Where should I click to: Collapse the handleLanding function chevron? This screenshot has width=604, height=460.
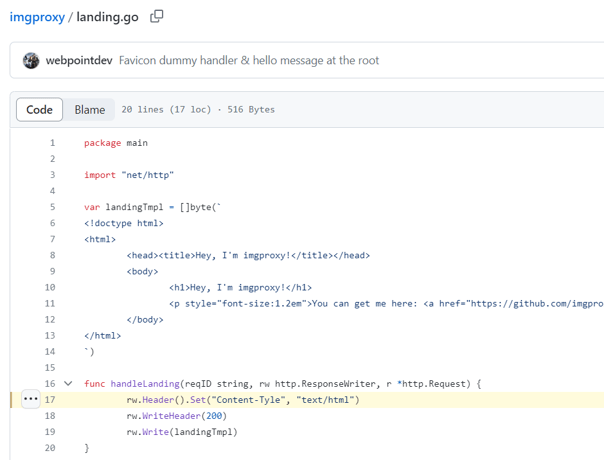click(x=68, y=384)
